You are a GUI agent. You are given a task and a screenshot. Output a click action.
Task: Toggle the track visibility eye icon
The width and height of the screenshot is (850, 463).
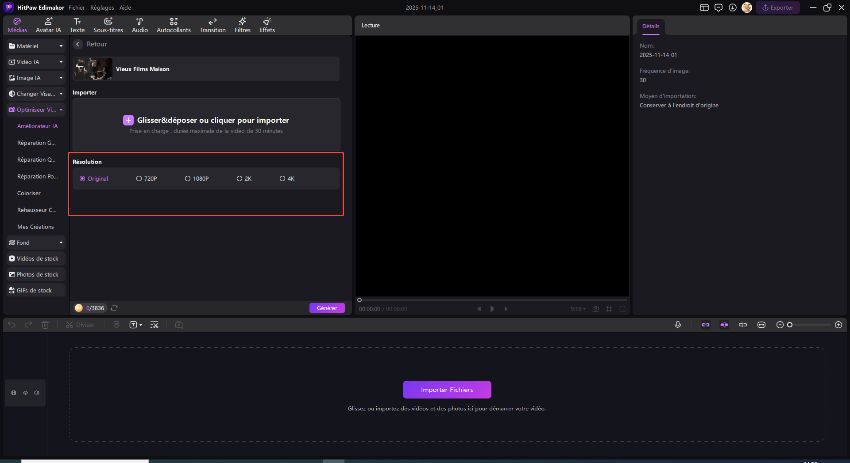click(25, 393)
